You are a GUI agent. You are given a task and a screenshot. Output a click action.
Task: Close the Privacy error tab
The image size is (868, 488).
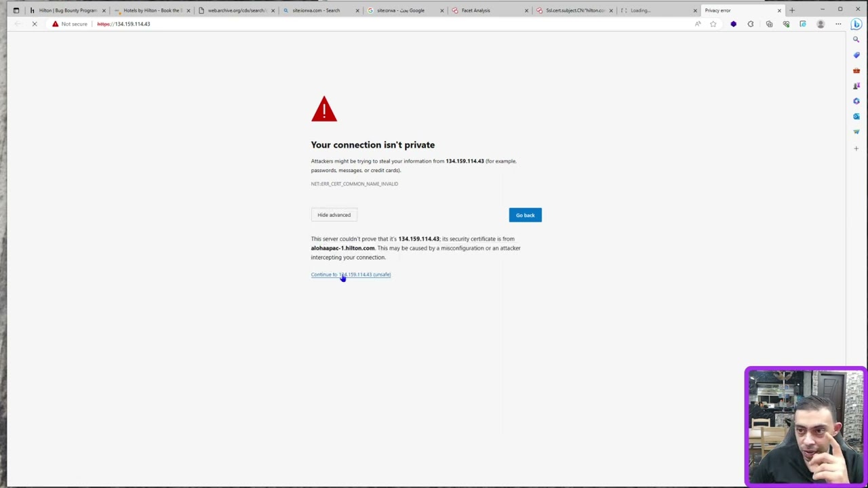(x=779, y=10)
